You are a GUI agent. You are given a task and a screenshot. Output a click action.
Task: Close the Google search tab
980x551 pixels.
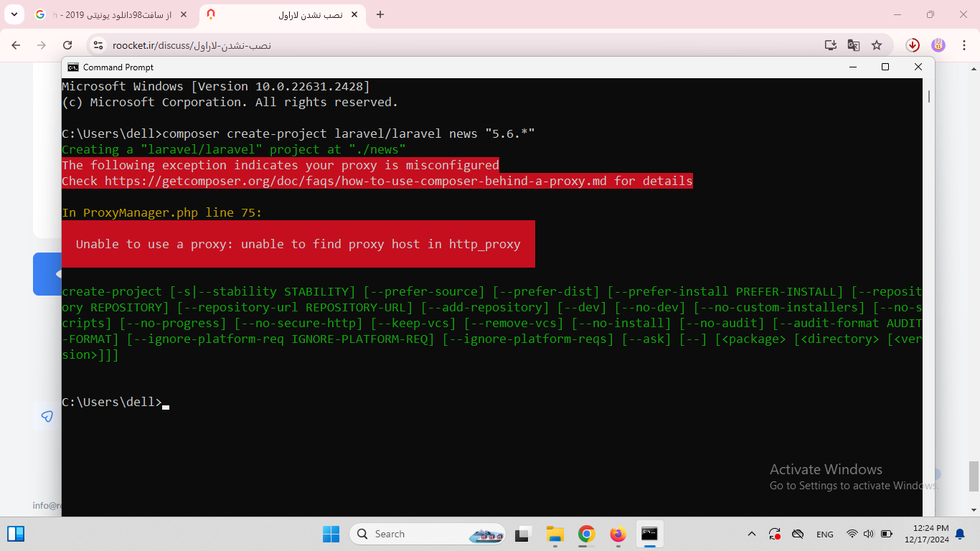(x=184, y=14)
